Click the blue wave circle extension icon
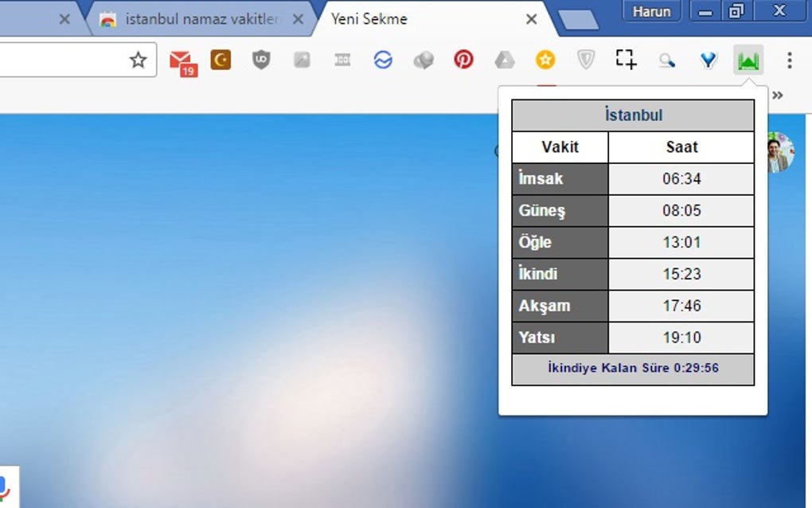812x508 pixels. pyautogui.click(x=383, y=59)
